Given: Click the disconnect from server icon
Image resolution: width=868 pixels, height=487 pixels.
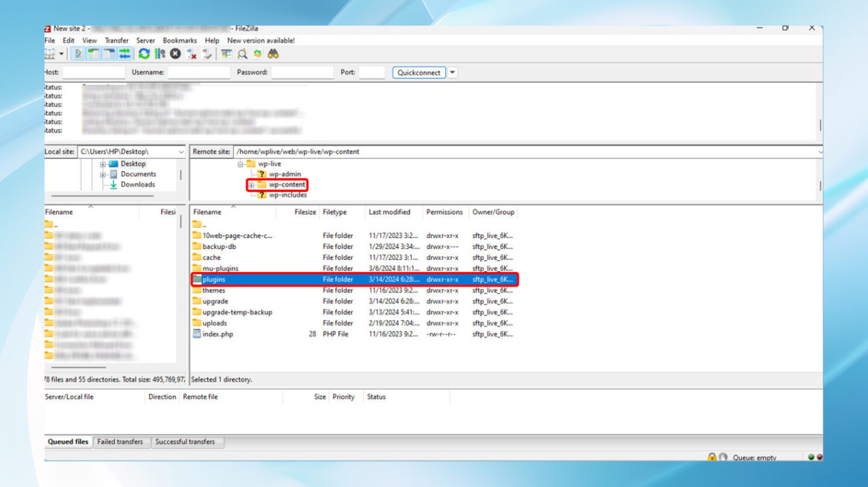Looking at the screenshot, I should pos(191,54).
